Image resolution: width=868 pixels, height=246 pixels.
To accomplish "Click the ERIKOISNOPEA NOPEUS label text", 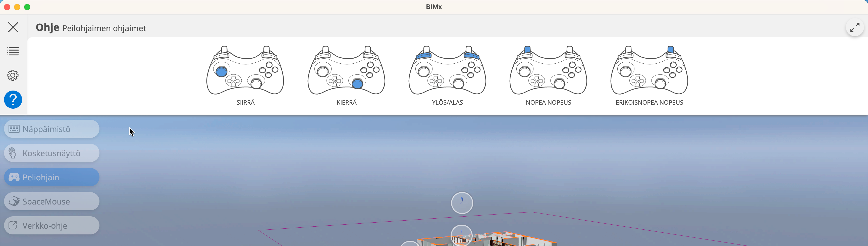I will coord(649,103).
